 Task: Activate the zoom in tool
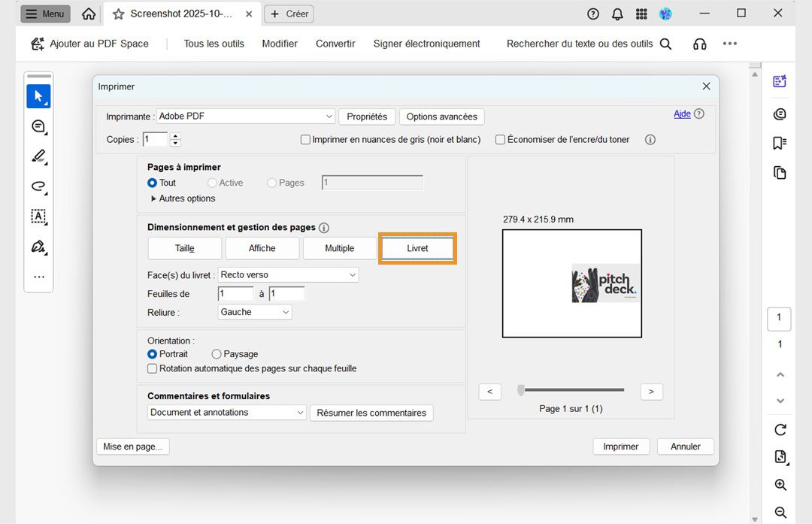tap(780, 485)
